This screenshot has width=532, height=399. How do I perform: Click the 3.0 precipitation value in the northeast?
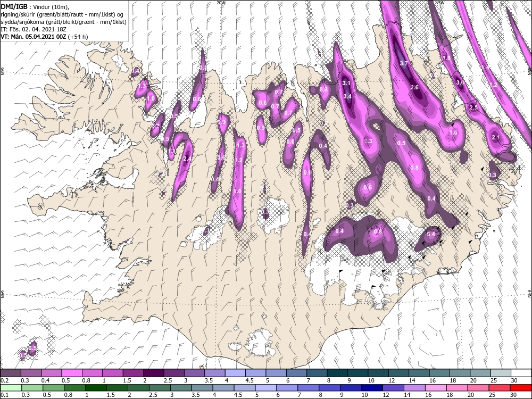[460, 83]
